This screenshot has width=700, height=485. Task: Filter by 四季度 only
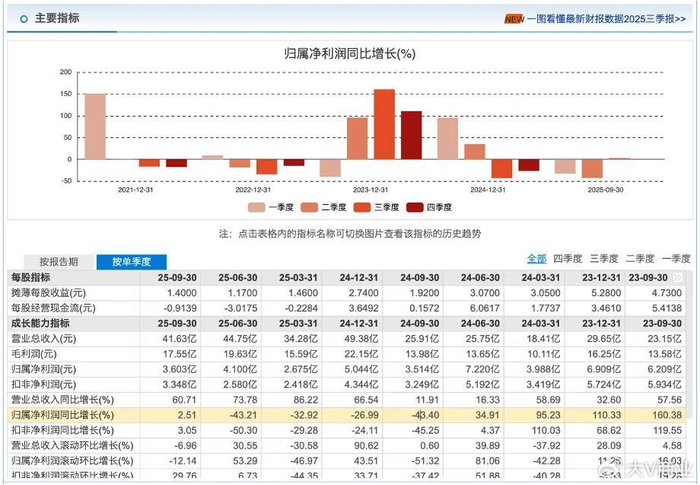tap(567, 259)
